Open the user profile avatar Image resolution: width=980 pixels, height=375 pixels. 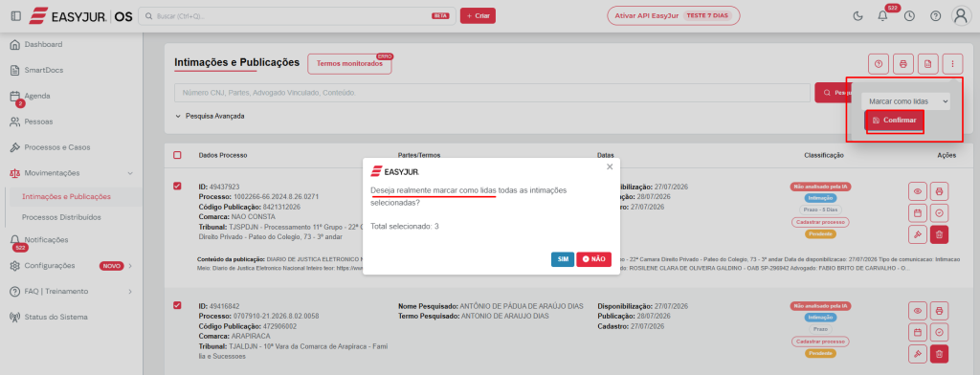961,16
